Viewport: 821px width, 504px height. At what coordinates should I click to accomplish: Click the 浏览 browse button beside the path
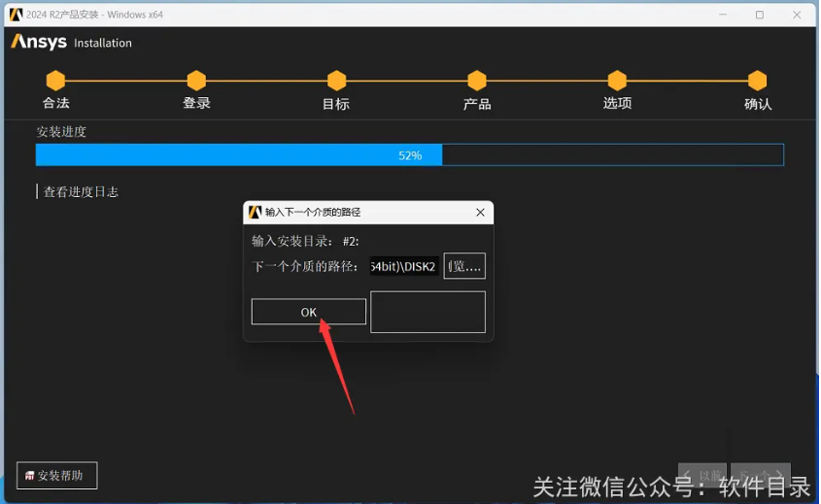[464, 266]
